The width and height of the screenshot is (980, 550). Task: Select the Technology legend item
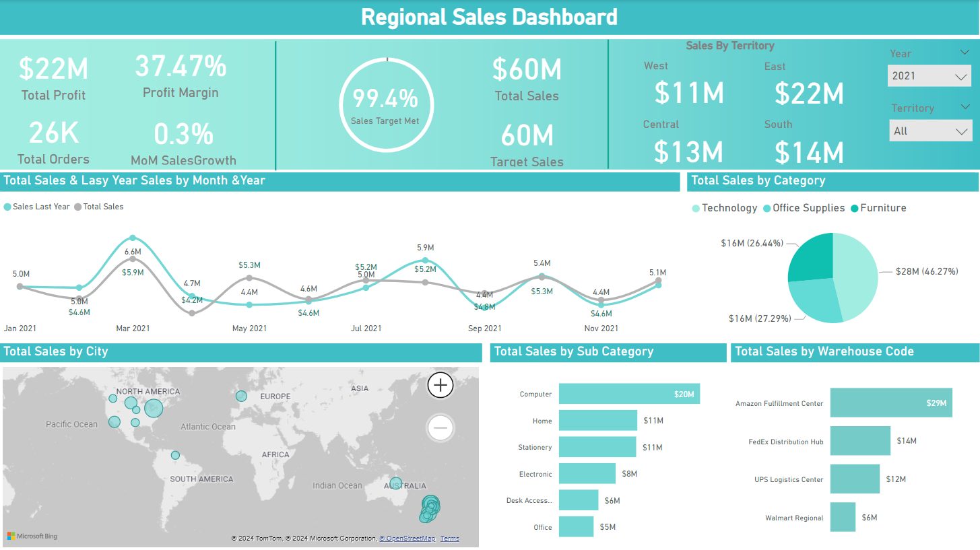[725, 208]
